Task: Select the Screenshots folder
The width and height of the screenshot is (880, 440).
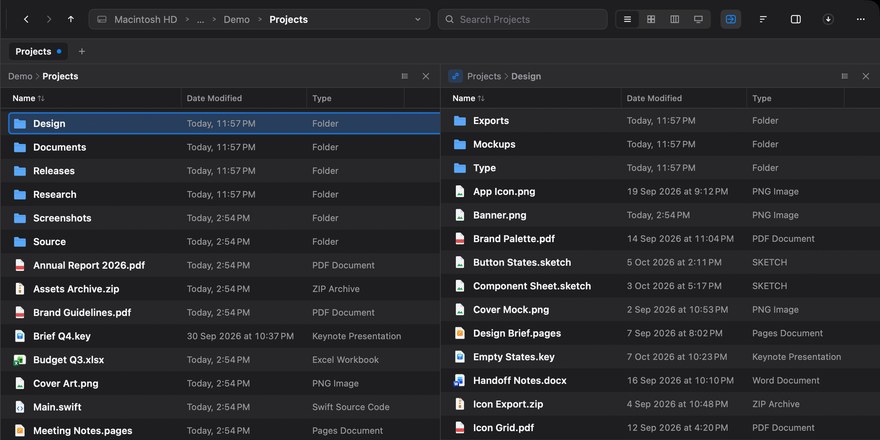Action: tap(220, 218)
